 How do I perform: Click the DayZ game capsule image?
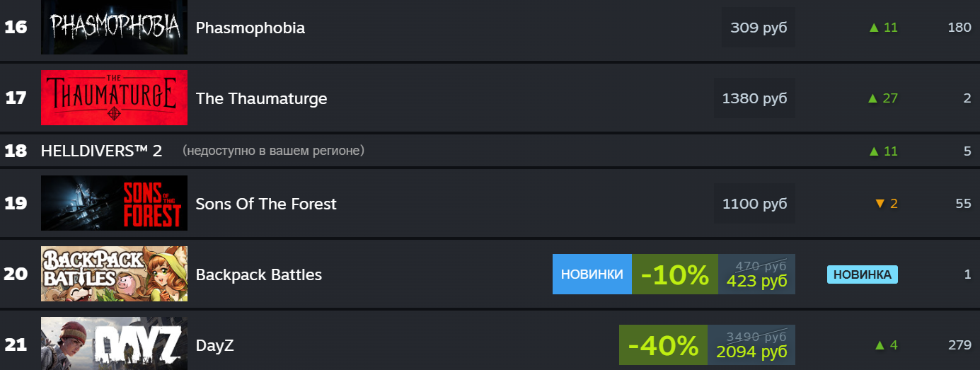click(114, 344)
